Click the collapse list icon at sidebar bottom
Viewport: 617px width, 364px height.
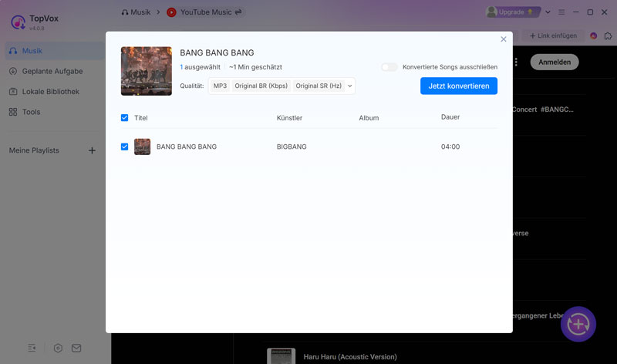coord(32,348)
